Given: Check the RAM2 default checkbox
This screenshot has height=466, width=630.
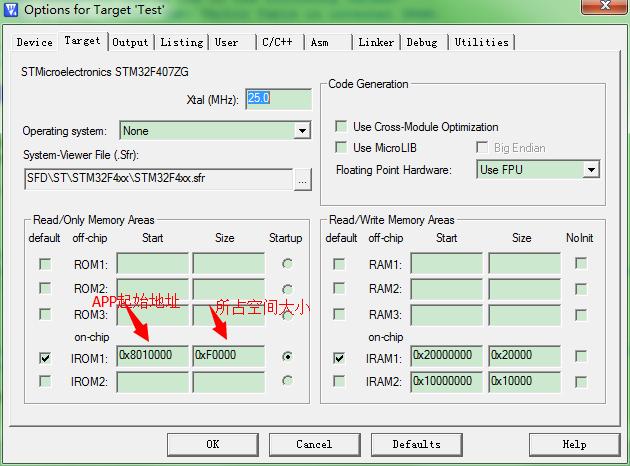Looking at the screenshot, I should (x=339, y=288).
